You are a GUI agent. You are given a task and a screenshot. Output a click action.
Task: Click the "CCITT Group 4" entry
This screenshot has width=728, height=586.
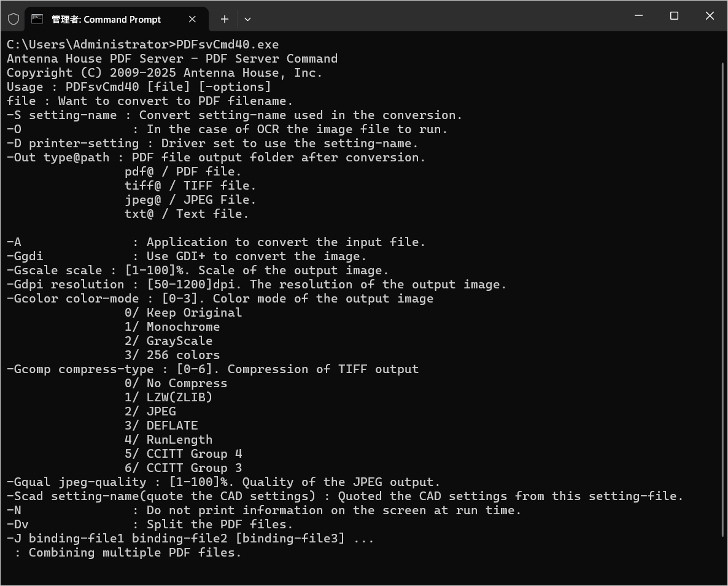click(194, 454)
